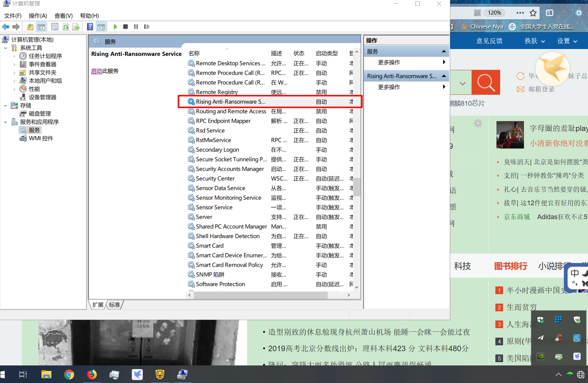Viewport: 588px width, 383px height.
Task: Open the Properties toolbar icon
Action: (55, 27)
